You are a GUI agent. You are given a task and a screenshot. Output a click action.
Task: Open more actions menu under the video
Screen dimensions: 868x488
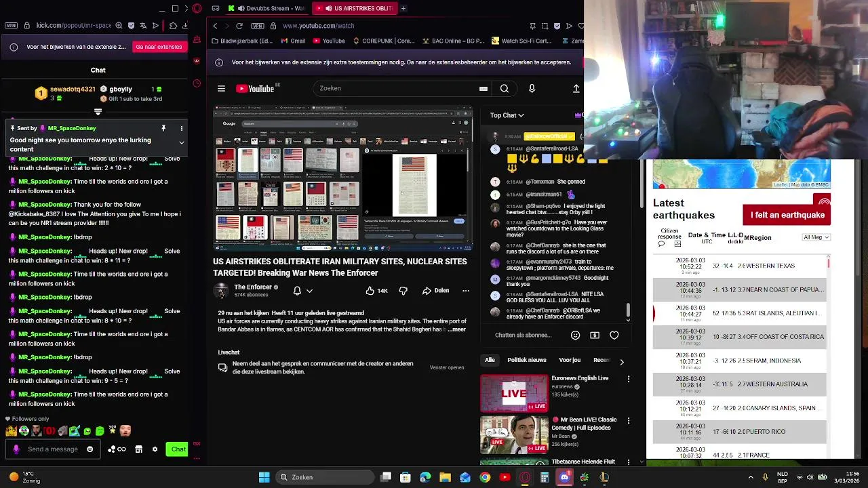(x=466, y=291)
